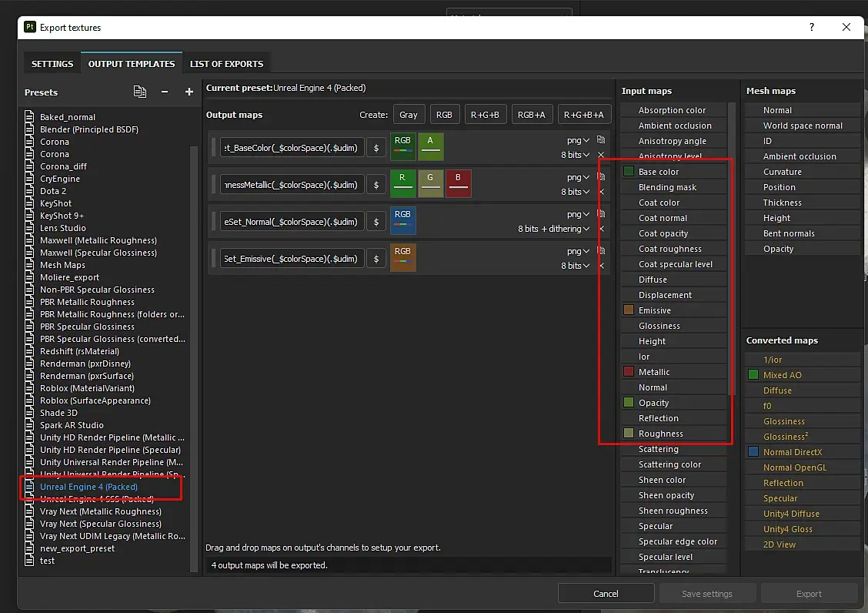Delete the BaseColor output map row
868x613 pixels.
[x=601, y=155]
